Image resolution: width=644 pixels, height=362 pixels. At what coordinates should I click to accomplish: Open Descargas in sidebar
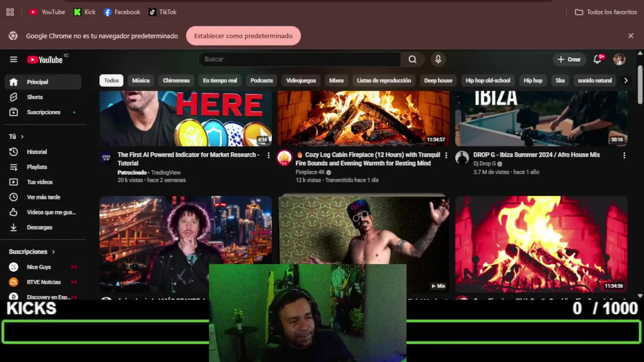[43, 227]
